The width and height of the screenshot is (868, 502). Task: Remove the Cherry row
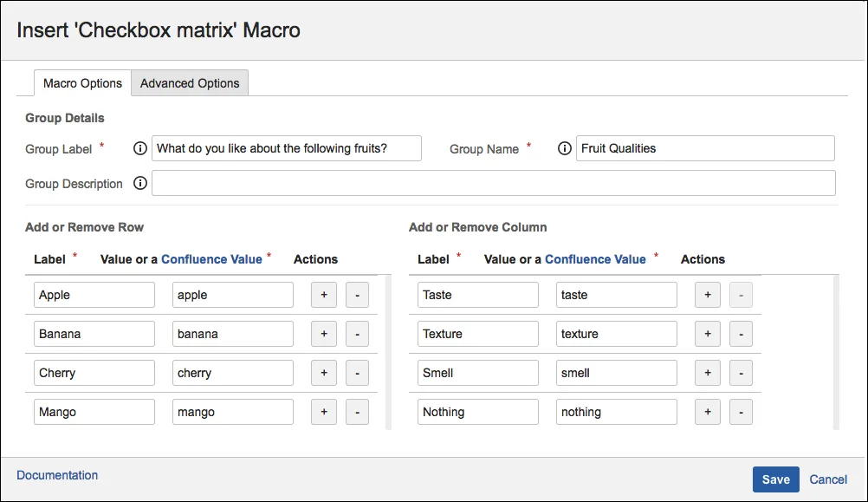pyautogui.click(x=357, y=373)
